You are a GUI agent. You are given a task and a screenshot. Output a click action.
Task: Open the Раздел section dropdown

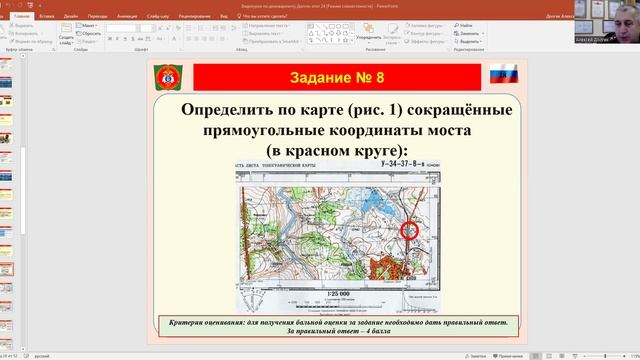pos(86,41)
